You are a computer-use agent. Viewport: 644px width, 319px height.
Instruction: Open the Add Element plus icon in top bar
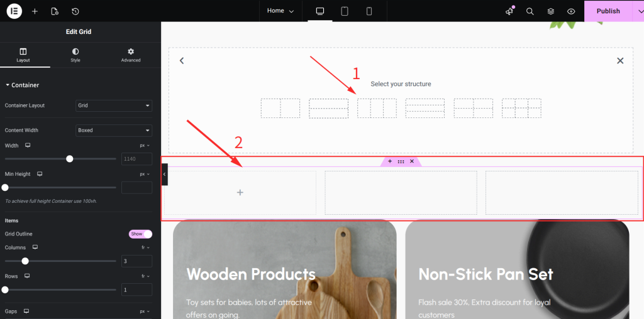(35, 11)
